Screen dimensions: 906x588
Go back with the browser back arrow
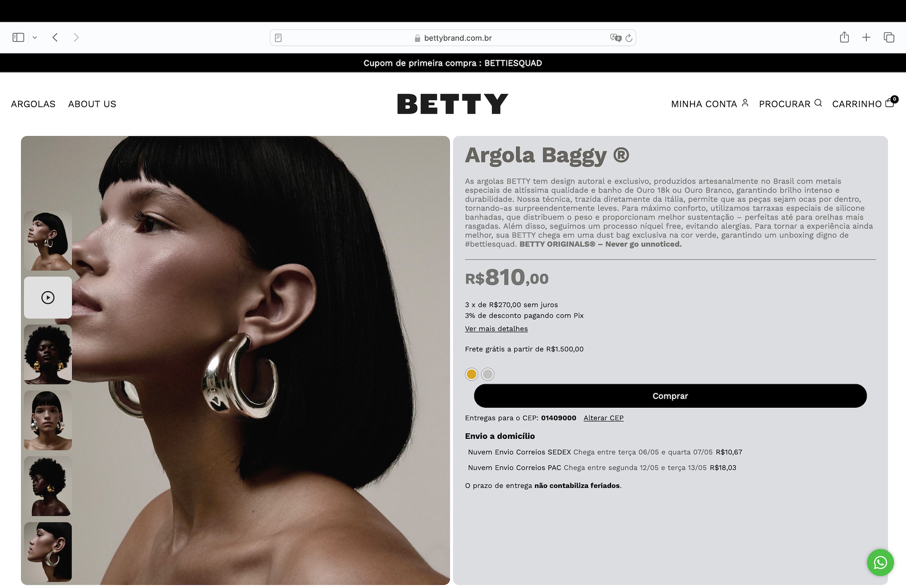coord(55,37)
